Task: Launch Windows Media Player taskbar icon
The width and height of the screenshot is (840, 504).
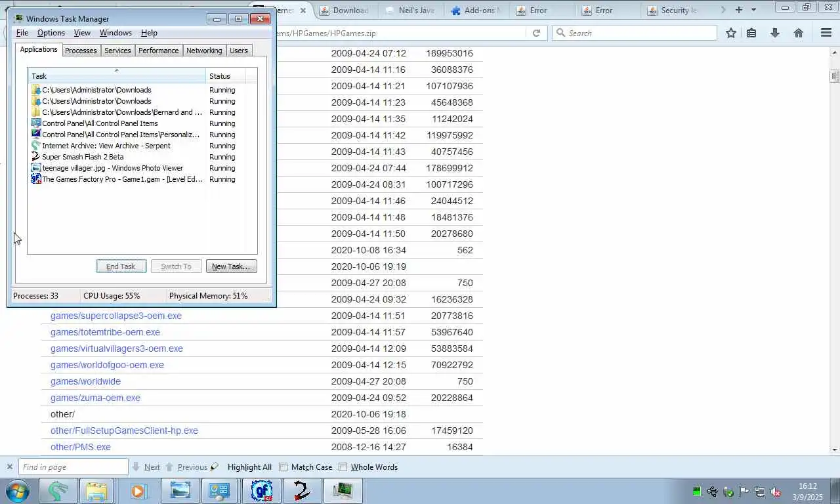Action: pos(138,491)
